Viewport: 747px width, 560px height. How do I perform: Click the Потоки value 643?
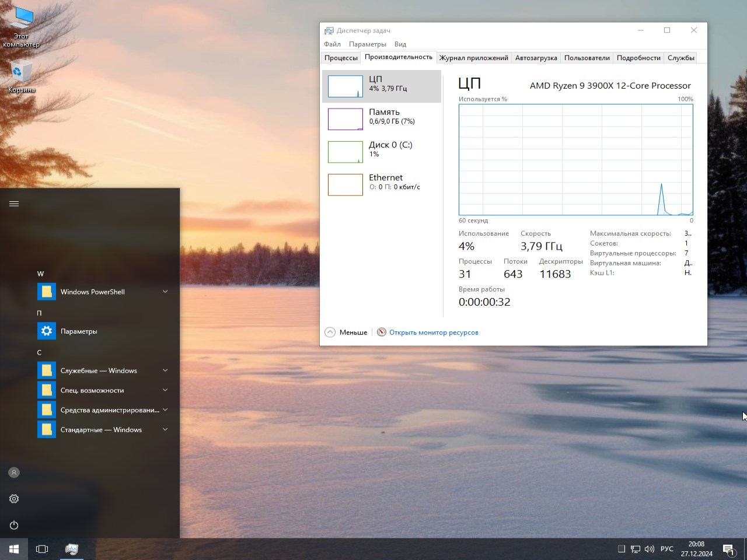pyautogui.click(x=513, y=274)
